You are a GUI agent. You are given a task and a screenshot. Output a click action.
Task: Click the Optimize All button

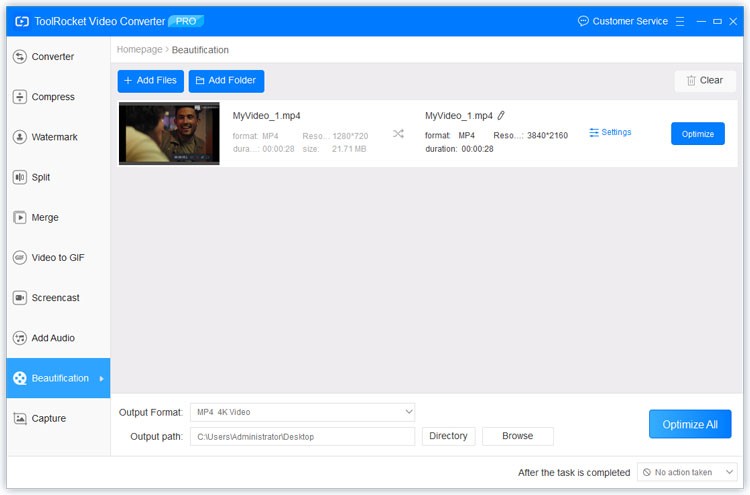(690, 424)
